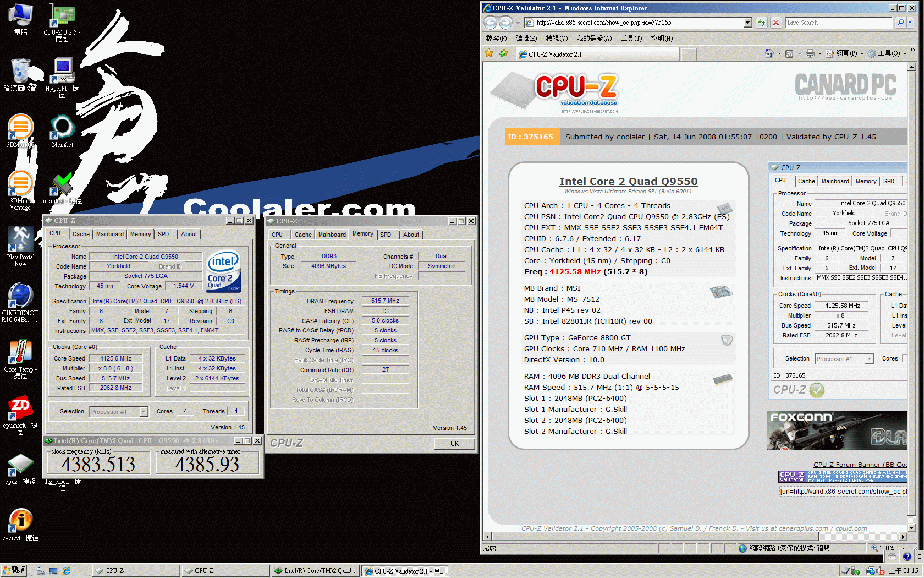Expand the print options dropdown arrow
The image size is (924, 578).
[x=820, y=54]
